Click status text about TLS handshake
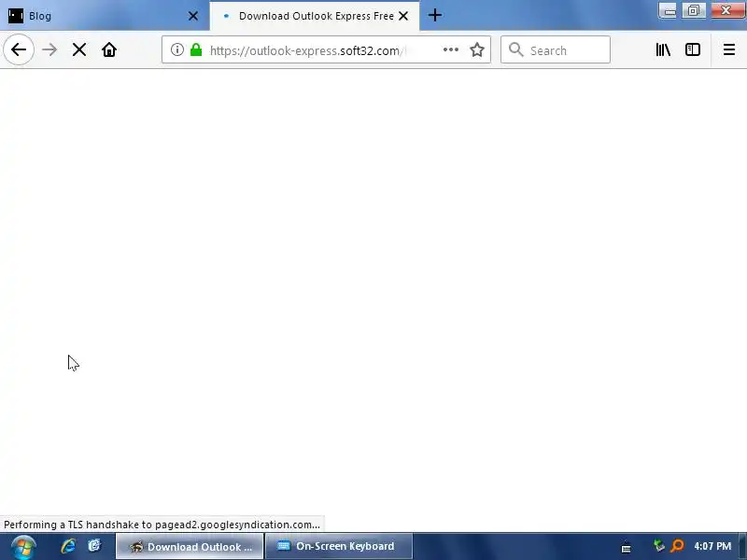The width and height of the screenshot is (747, 560). point(162,525)
